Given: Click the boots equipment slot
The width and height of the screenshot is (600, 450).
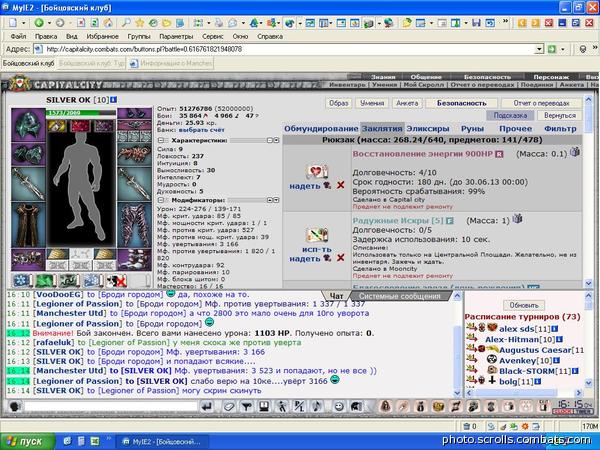Looking at the screenshot, I should coord(134,259).
